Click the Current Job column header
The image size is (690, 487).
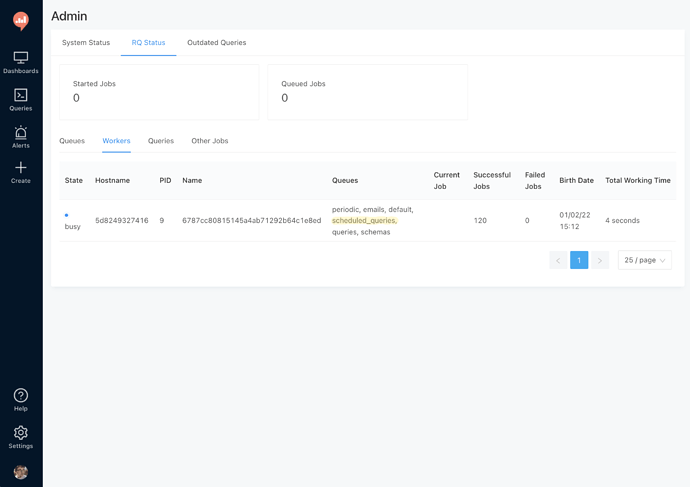coord(447,180)
